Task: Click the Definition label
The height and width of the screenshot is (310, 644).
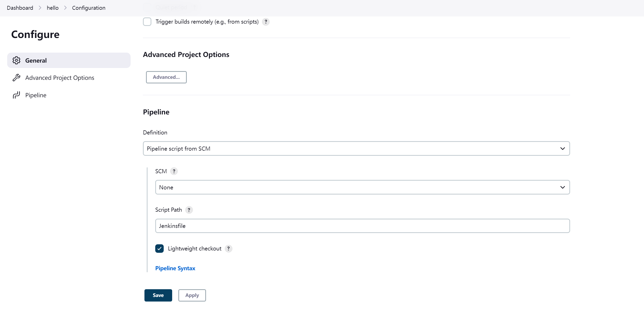Action: pos(155,133)
